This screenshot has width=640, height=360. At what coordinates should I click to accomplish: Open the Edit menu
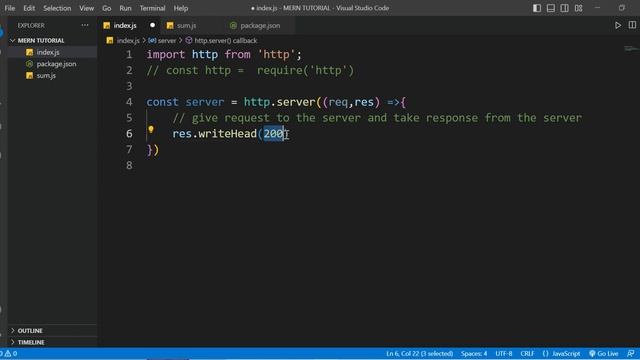click(x=29, y=8)
